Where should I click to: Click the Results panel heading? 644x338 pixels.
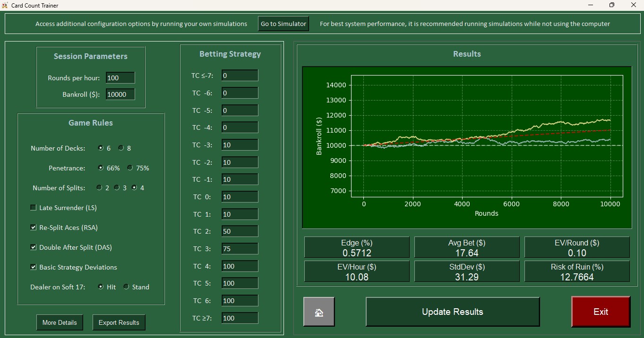467,54
